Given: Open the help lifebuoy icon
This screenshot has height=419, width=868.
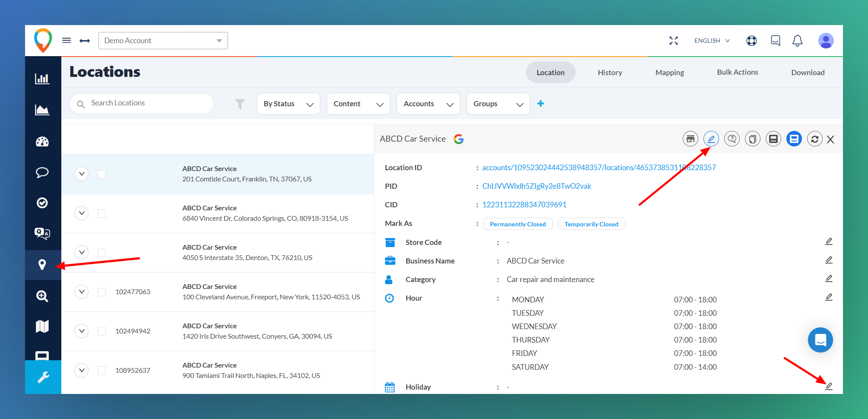Looking at the screenshot, I should pyautogui.click(x=751, y=41).
